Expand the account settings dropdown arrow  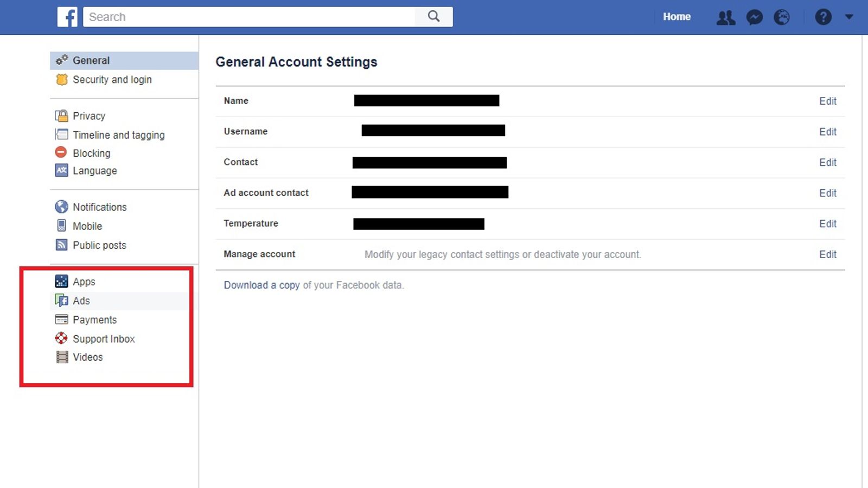[848, 17]
